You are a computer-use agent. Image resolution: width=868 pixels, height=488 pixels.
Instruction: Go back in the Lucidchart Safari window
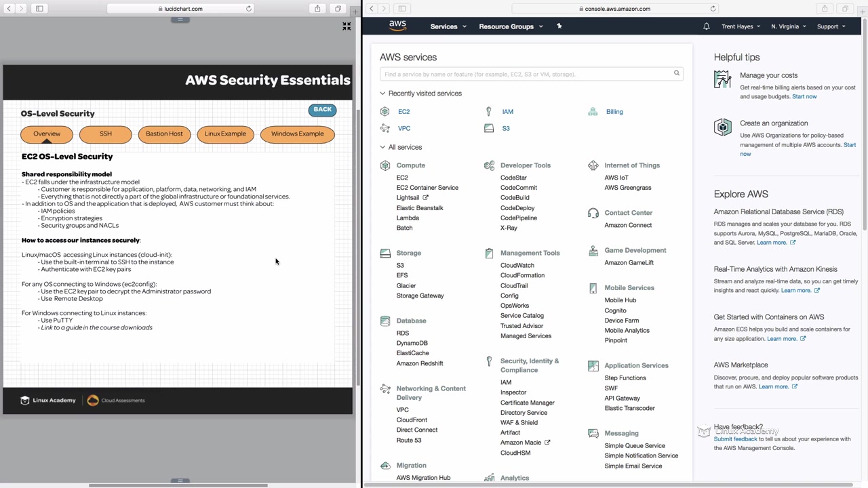(9, 9)
